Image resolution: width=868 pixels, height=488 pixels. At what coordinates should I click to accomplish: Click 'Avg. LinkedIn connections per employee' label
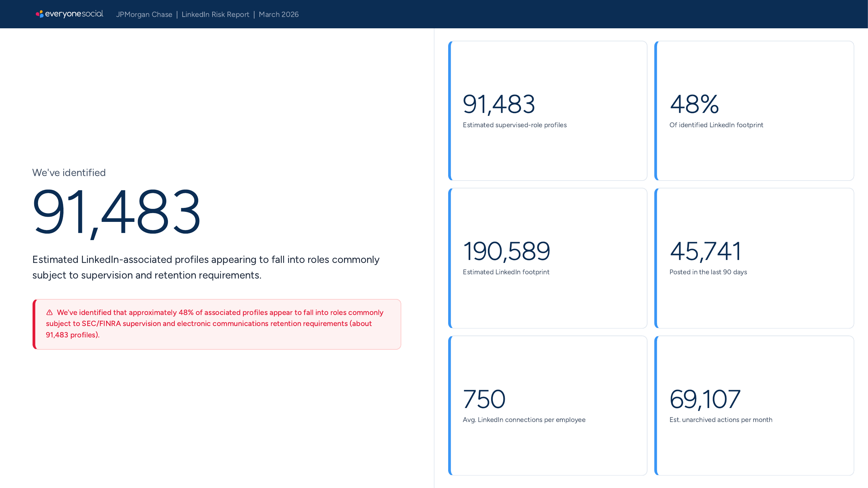524,420
